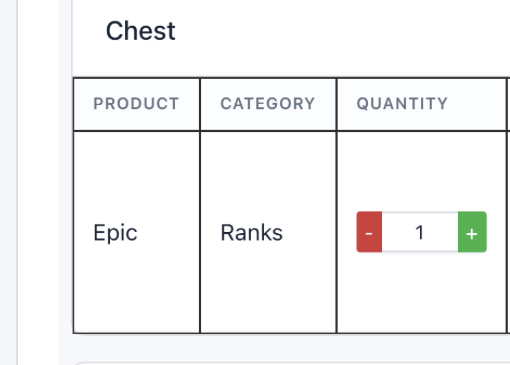510x365 pixels.
Task: Sort the table by CATEGORY
Action: click(268, 104)
